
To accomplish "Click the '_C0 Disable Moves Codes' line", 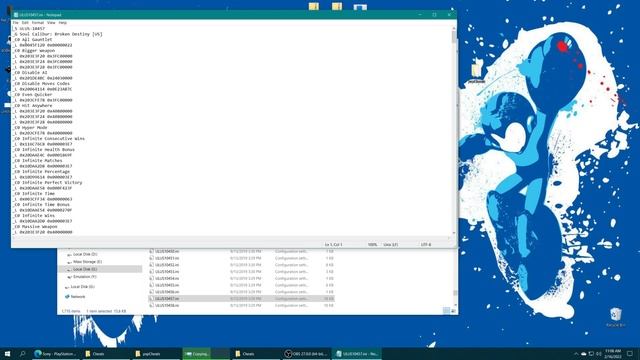I will [x=41, y=84].
